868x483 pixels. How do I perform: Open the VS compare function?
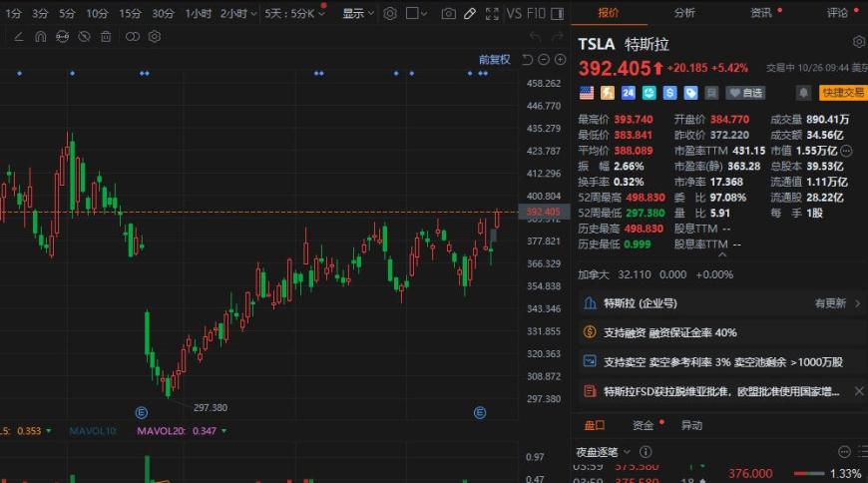pos(514,13)
